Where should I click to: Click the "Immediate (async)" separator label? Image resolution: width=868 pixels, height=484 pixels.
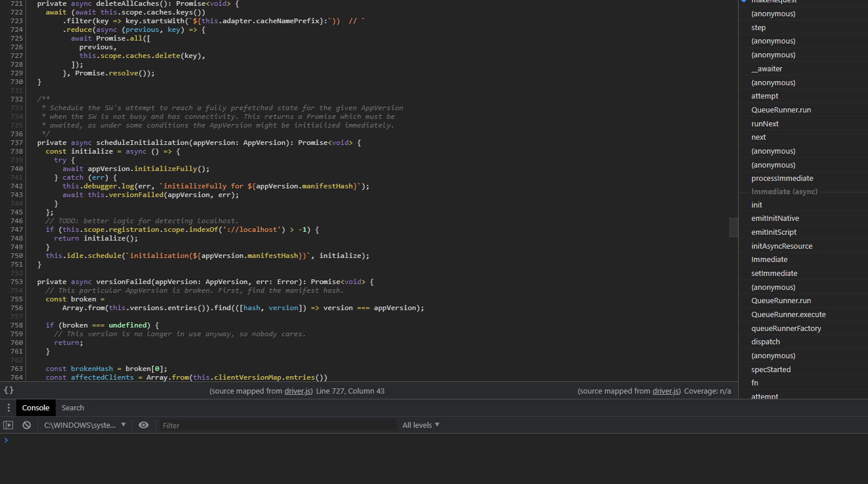pyautogui.click(x=785, y=191)
